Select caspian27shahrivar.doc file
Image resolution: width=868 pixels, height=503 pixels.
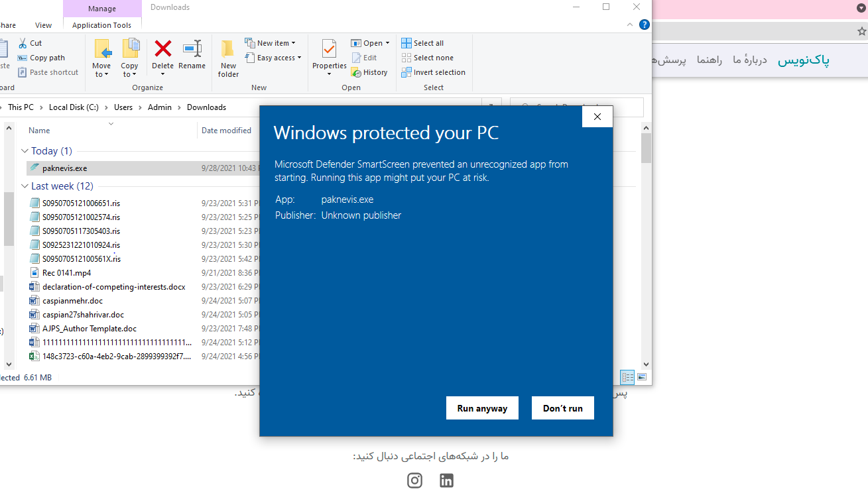point(77,315)
